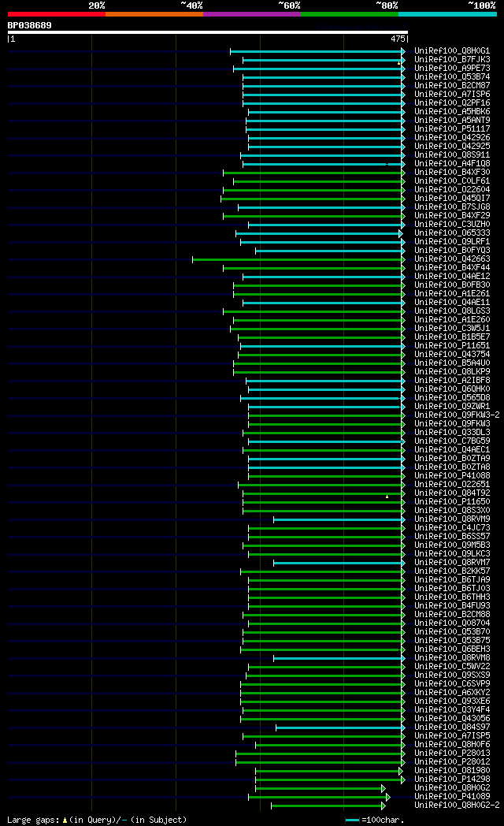Select the UniRef100_Q9ZWR1 label

click(452, 407)
